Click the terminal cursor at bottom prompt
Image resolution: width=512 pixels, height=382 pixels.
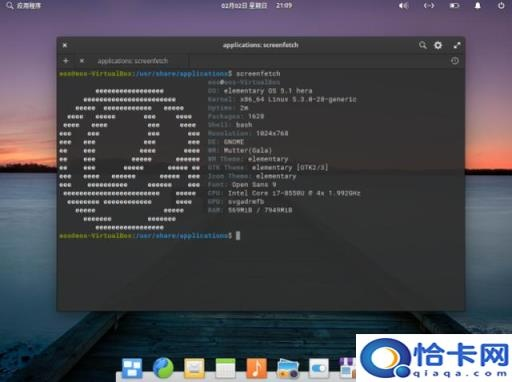coord(238,236)
